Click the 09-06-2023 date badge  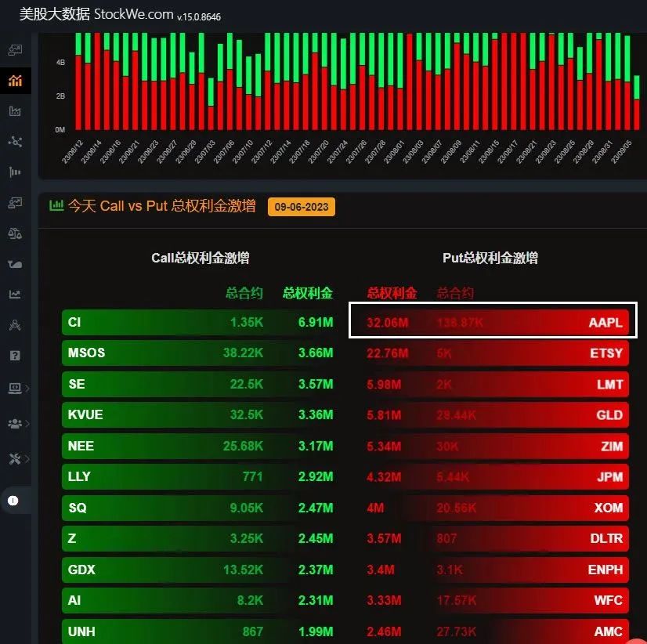302,207
